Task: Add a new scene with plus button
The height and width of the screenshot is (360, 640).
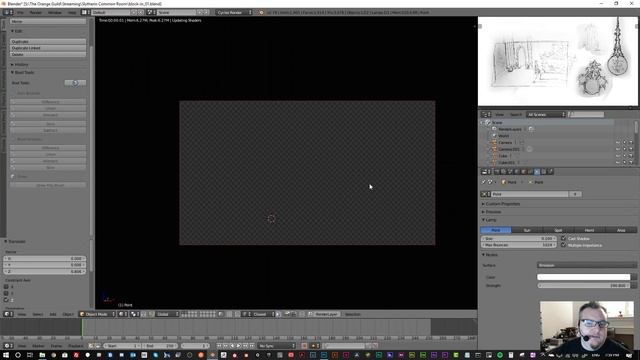Action: 200,12
